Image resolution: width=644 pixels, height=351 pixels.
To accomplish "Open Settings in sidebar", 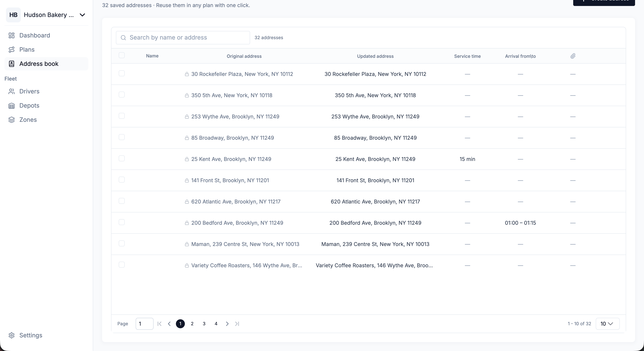I will (x=46, y=335).
